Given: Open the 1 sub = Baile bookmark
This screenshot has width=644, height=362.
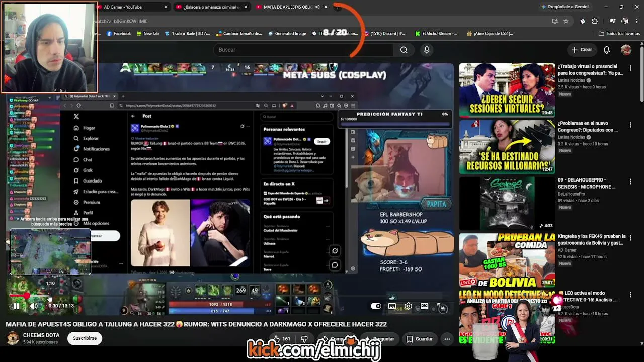Looking at the screenshot, I should click(x=187, y=34).
